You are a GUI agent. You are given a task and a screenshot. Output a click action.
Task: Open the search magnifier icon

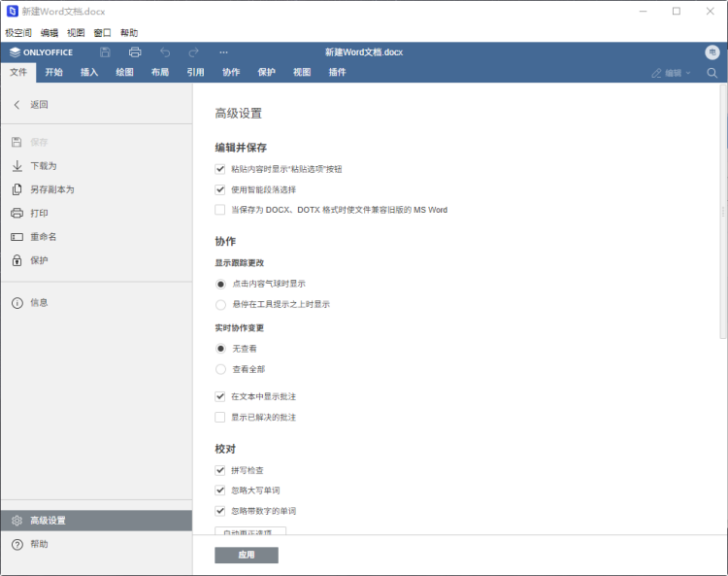pyautogui.click(x=712, y=73)
